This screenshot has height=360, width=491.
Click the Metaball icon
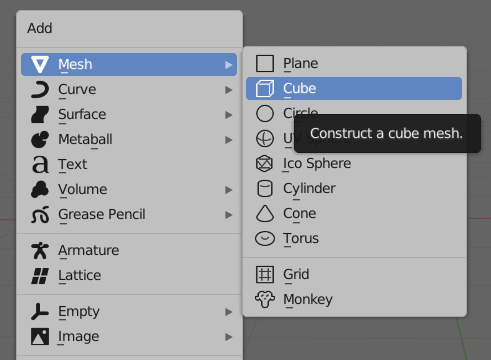click(x=40, y=139)
